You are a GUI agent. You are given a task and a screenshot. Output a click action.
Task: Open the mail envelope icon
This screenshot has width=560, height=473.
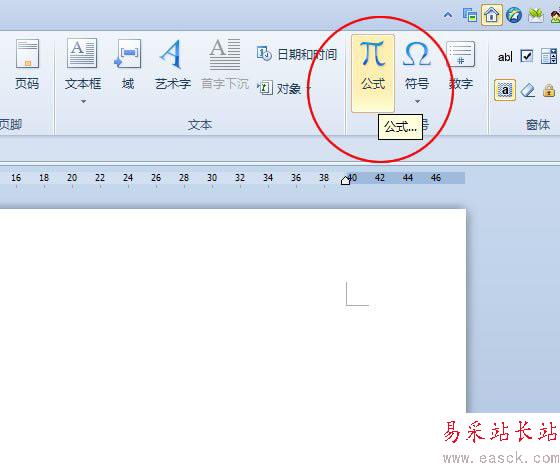coord(535,16)
